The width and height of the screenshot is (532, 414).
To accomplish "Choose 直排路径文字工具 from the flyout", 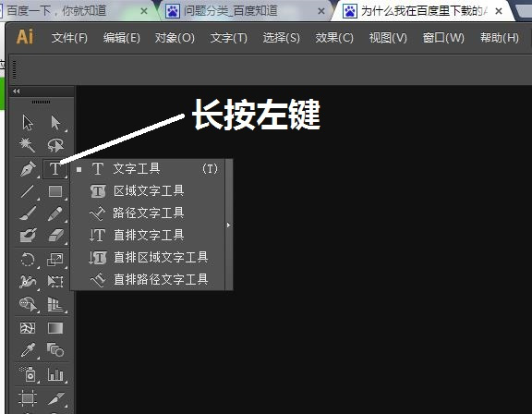I will coord(147,279).
